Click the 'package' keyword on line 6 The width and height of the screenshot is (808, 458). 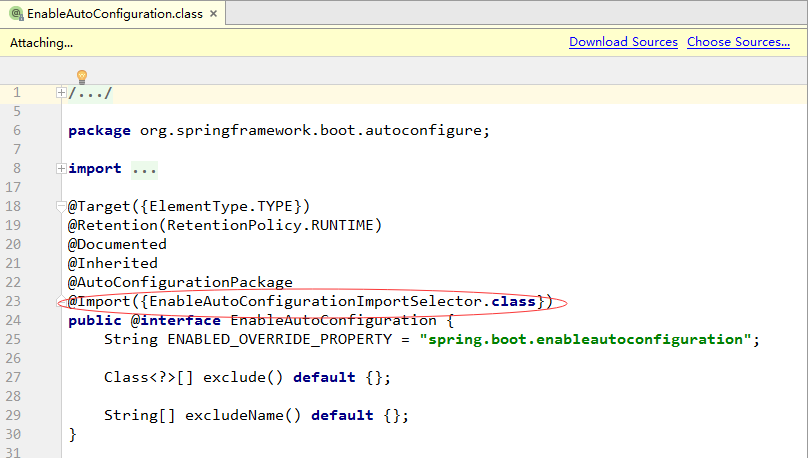99,130
